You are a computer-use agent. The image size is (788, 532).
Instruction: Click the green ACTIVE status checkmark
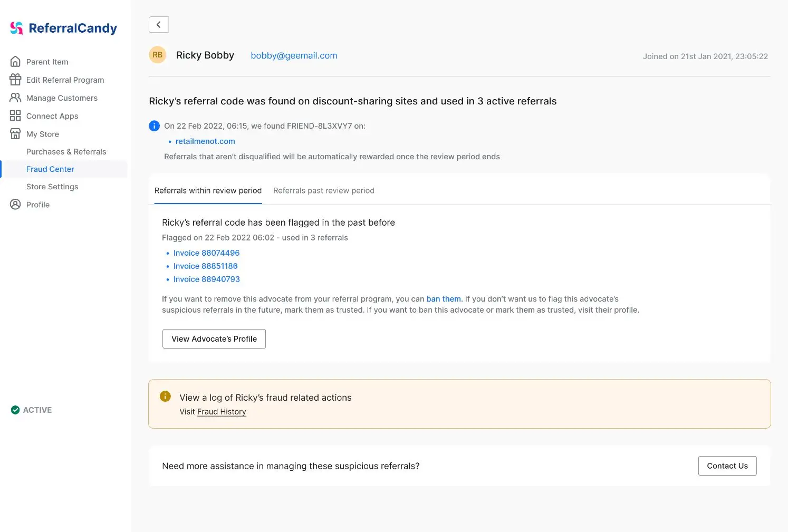pyautogui.click(x=15, y=410)
